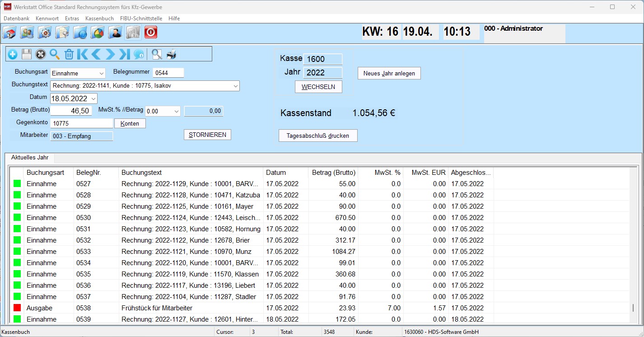This screenshot has width=644, height=337.
Task: Open the Hilfe menu
Action: point(174,19)
